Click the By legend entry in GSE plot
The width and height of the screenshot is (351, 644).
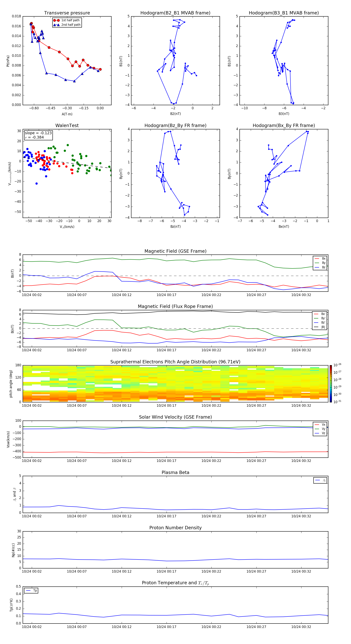pos(320,263)
